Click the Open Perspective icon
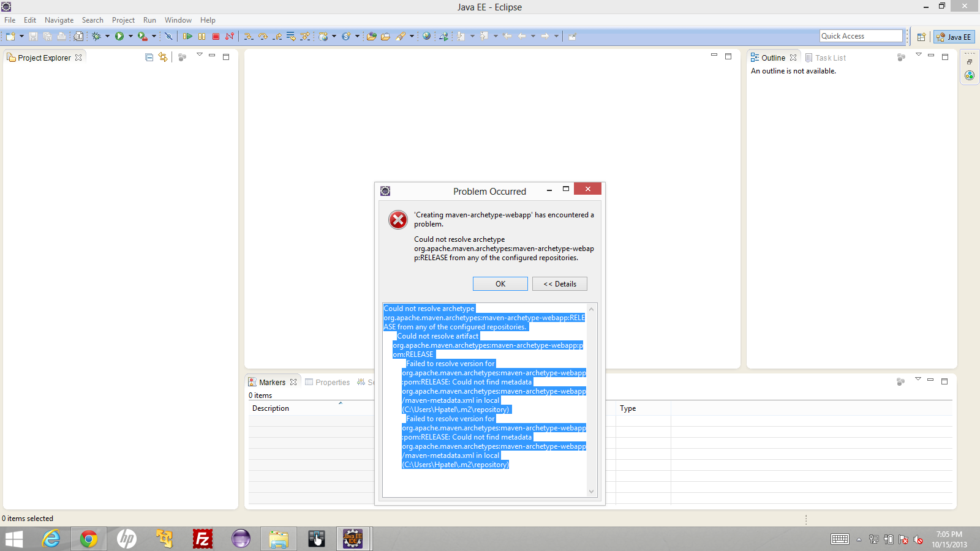Image resolution: width=980 pixels, height=551 pixels. coord(921,37)
